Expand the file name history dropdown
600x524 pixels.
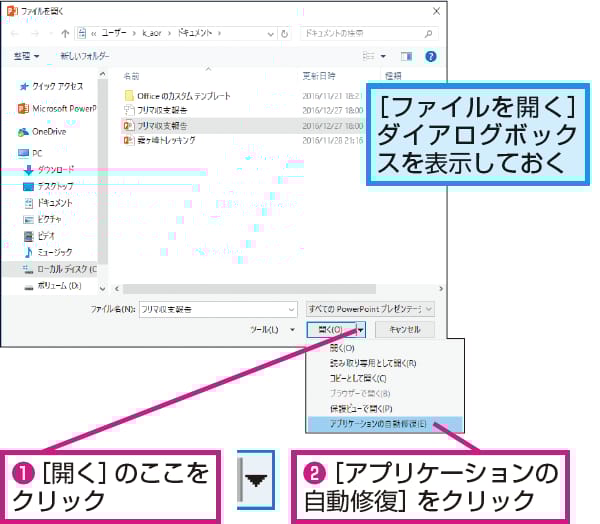tap(292, 309)
